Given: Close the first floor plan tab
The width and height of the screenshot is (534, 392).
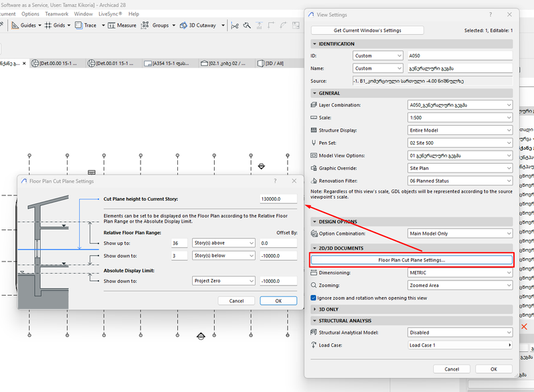Looking at the screenshot, I should (x=24, y=64).
